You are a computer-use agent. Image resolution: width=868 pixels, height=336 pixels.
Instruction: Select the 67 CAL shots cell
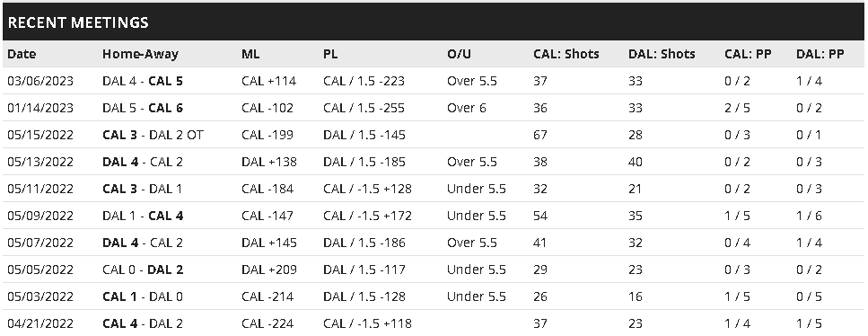click(540, 135)
